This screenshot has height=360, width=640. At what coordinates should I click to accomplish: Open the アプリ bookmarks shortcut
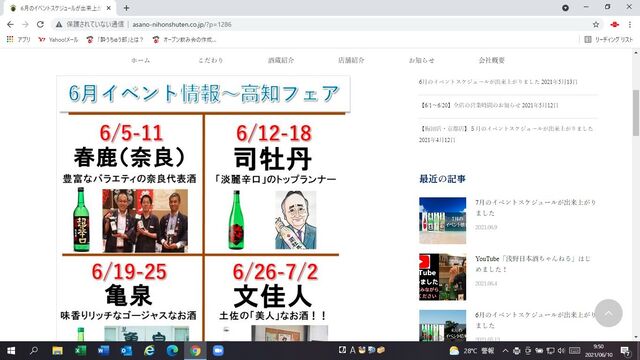18,40
